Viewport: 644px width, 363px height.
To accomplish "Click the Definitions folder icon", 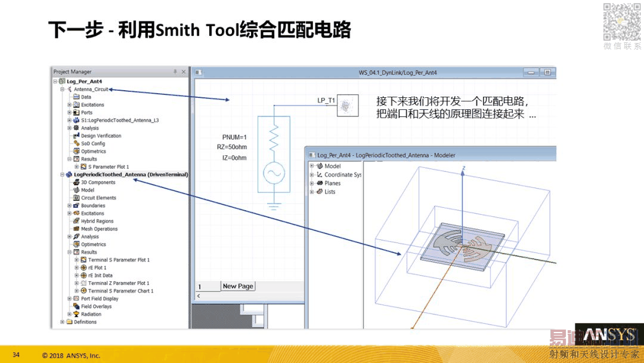I will (69, 322).
